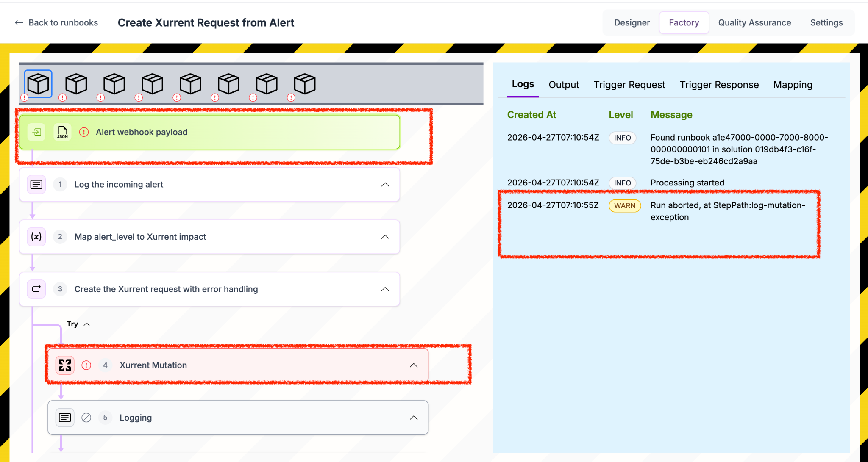Open the Quality Assurance view
Screen dimensions: 868x462
pos(754,22)
